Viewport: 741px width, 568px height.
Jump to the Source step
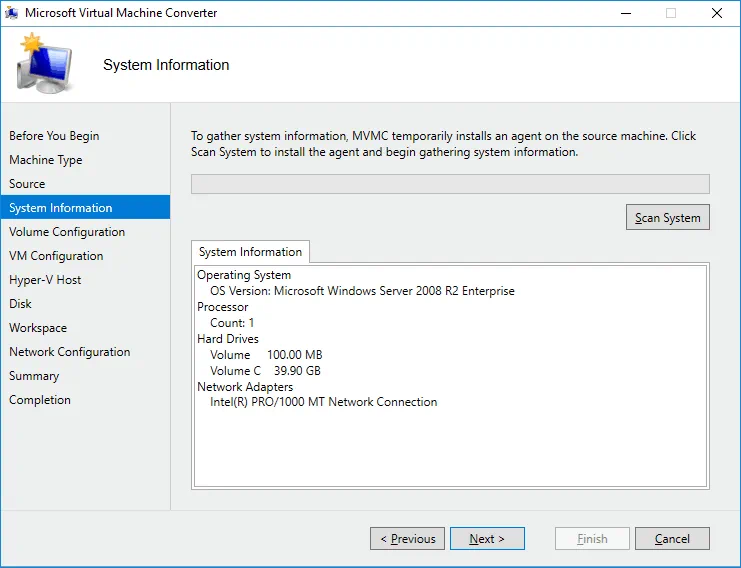click(27, 184)
